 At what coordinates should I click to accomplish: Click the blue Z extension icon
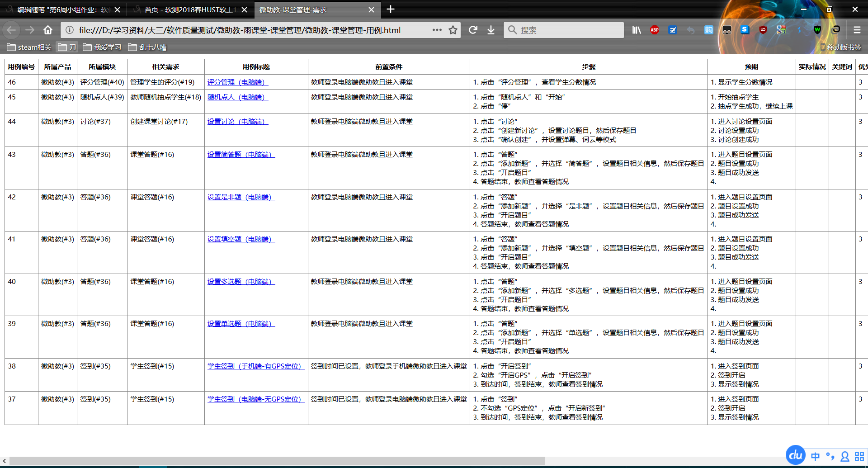pos(673,30)
